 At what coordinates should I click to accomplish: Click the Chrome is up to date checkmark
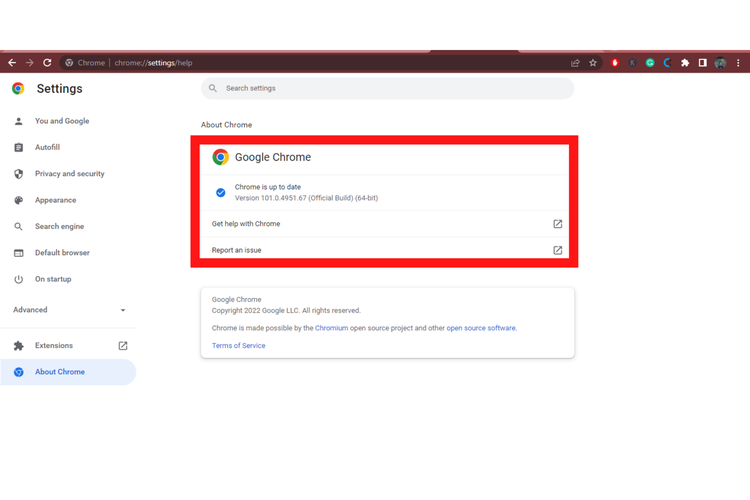[x=221, y=192]
